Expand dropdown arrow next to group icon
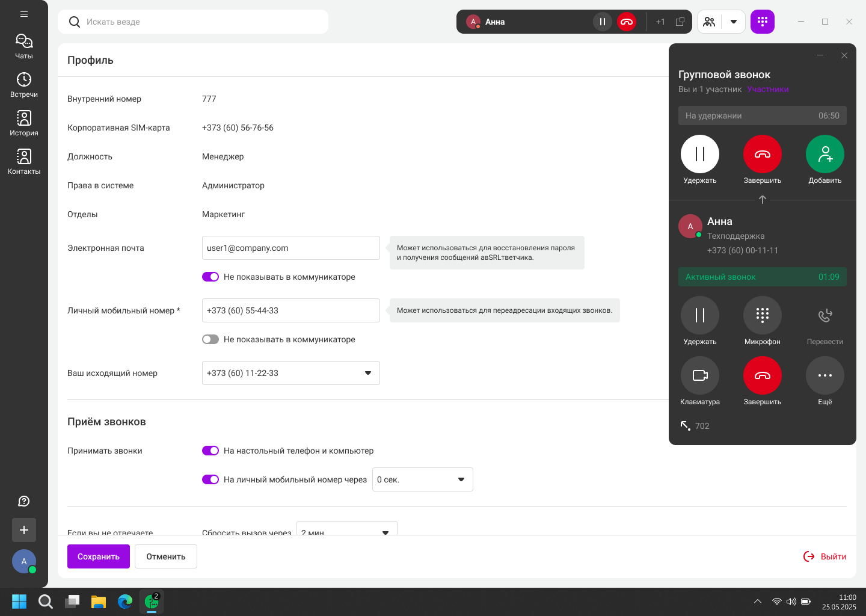 733,22
